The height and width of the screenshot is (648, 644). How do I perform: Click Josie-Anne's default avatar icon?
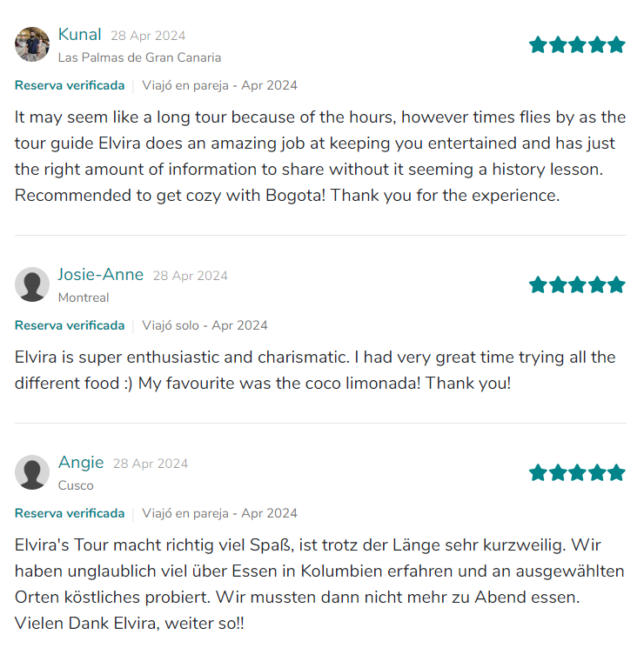pyautogui.click(x=32, y=284)
